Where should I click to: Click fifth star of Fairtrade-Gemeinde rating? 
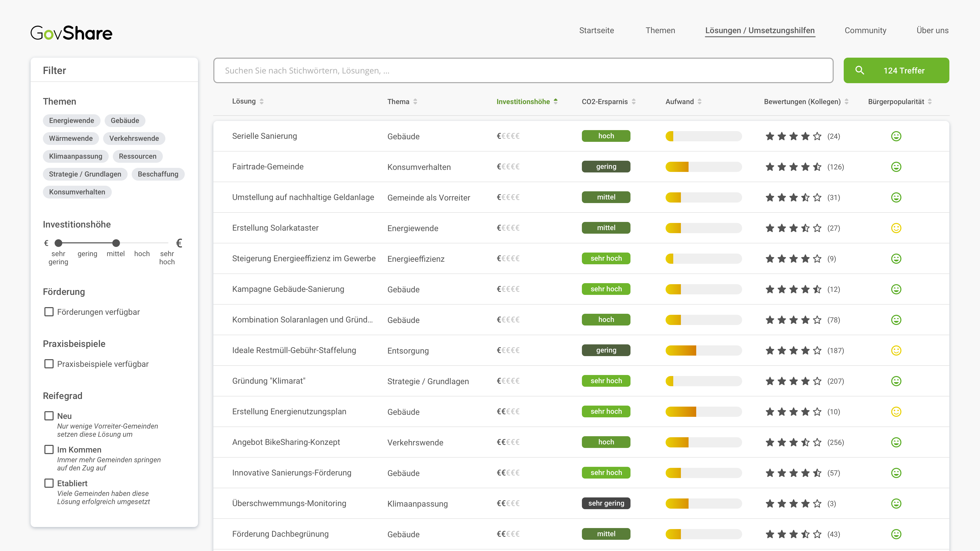point(817,167)
